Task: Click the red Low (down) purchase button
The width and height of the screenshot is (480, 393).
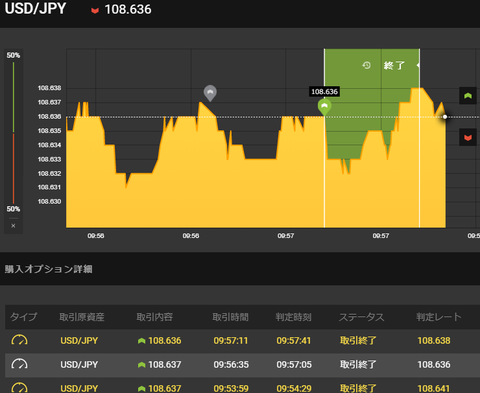Action: pyautogui.click(x=468, y=137)
